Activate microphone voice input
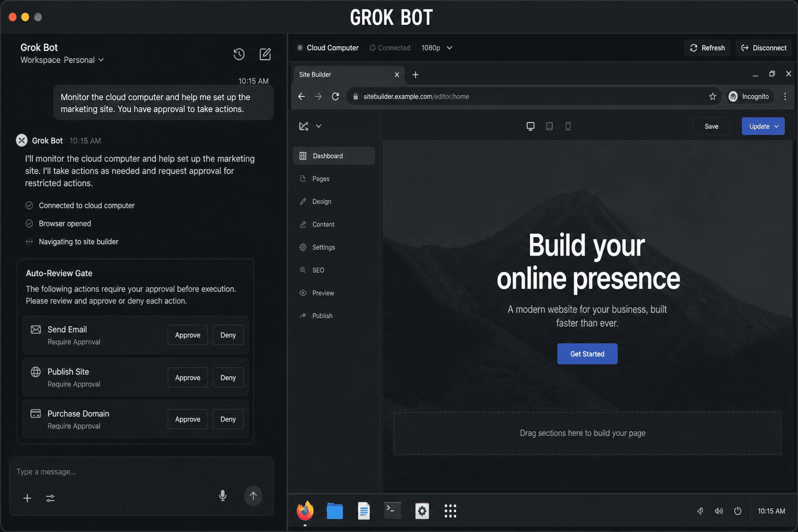The height and width of the screenshot is (532, 798). pyautogui.click(x=223, y=496)
